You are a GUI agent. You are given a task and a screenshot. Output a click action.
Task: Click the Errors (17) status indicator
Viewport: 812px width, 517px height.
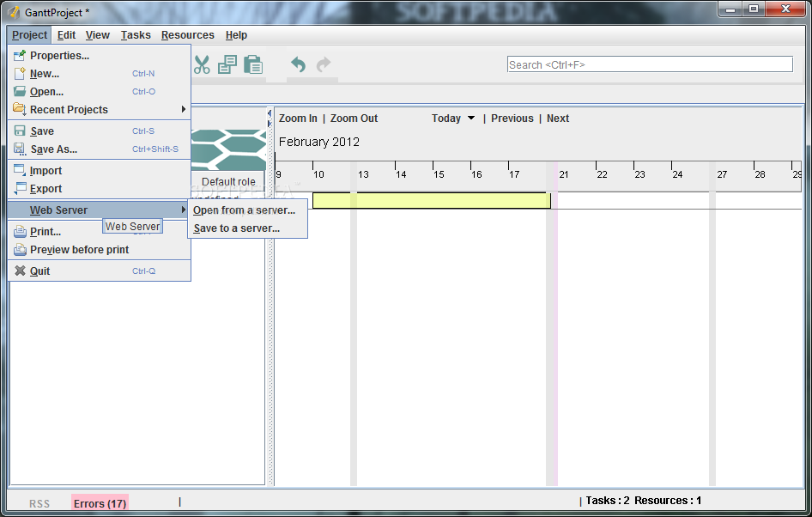[100, 503]
